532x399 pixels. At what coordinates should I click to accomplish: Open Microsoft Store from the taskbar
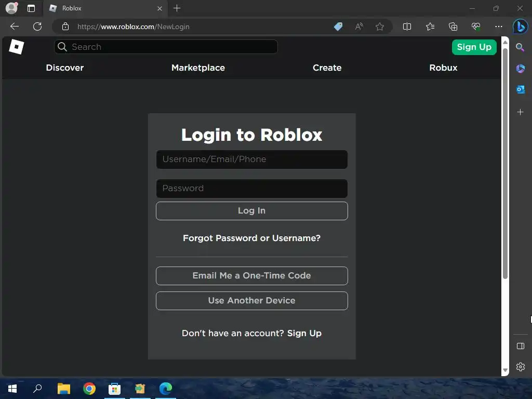pos(114,388)
